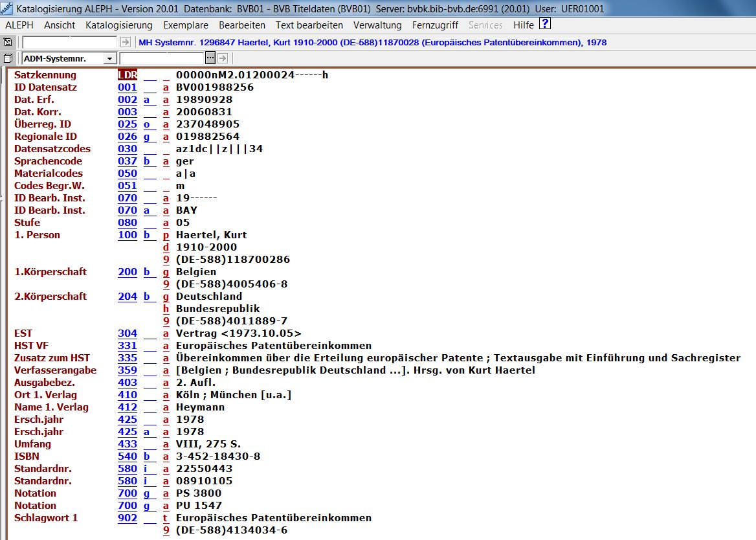Viewport: 756px width, 540px height.
Task: Click field tag 540 for ISBN
Action: (x=128, y=456)
